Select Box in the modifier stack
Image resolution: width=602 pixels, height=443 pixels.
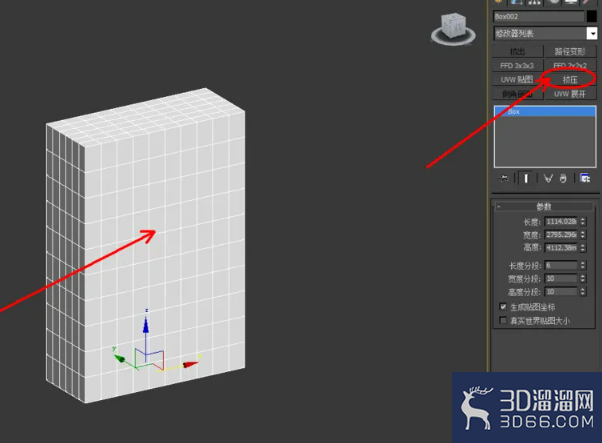(x=545, y=112)
